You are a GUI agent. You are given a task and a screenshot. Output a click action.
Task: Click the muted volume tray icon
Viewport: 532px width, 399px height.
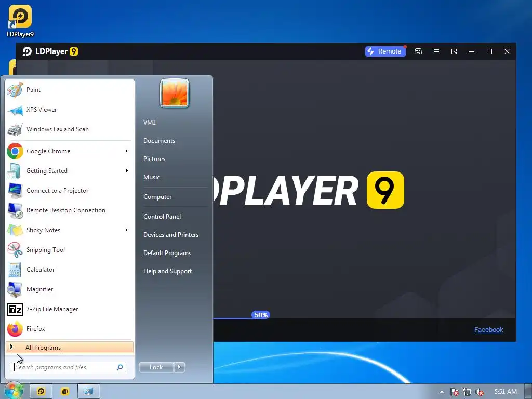coord(480,392)
